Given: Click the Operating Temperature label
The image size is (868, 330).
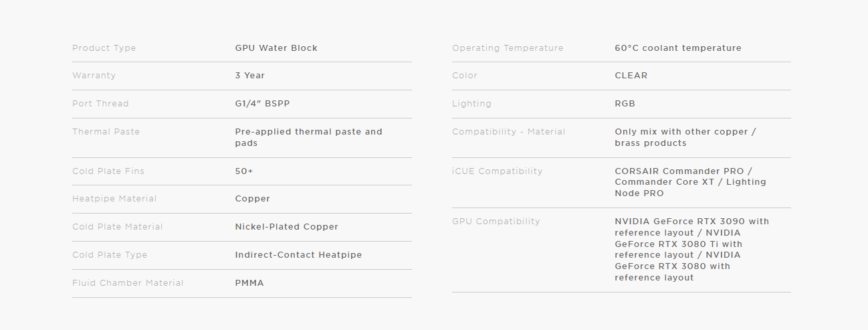Looking at the screenshot, I should click(x=508, y=48).
